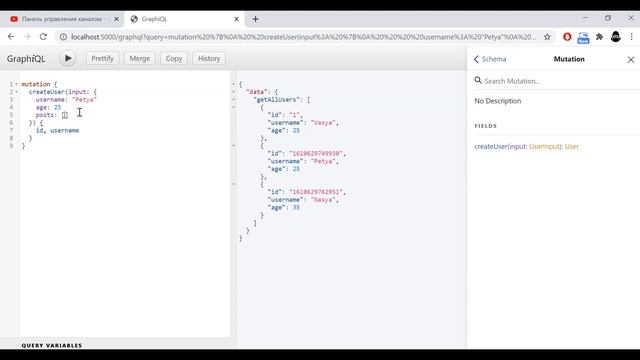This screenshot has height=360, width=640.
Task: Collapse the createUser block on line 2
Action: [x=16, y=92]
